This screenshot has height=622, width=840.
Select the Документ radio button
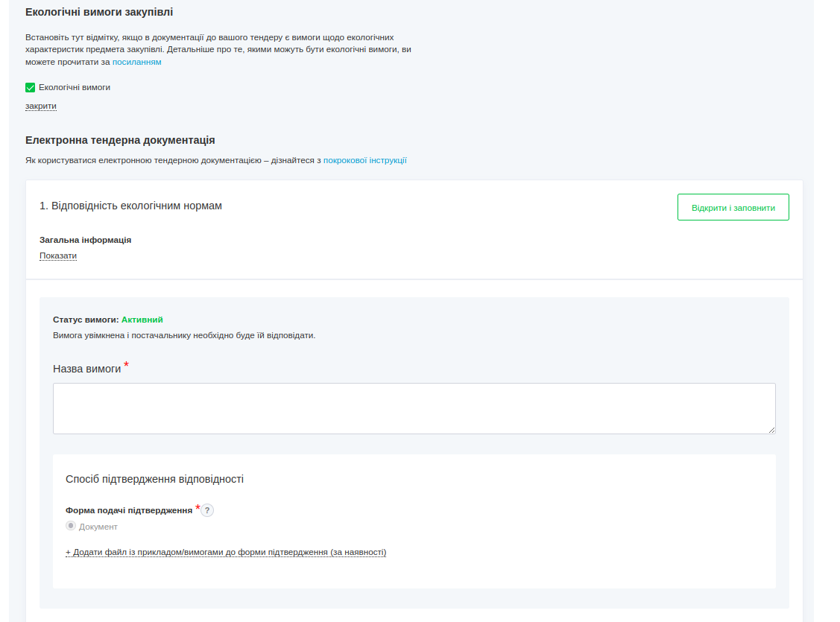(x=71, y=526)
